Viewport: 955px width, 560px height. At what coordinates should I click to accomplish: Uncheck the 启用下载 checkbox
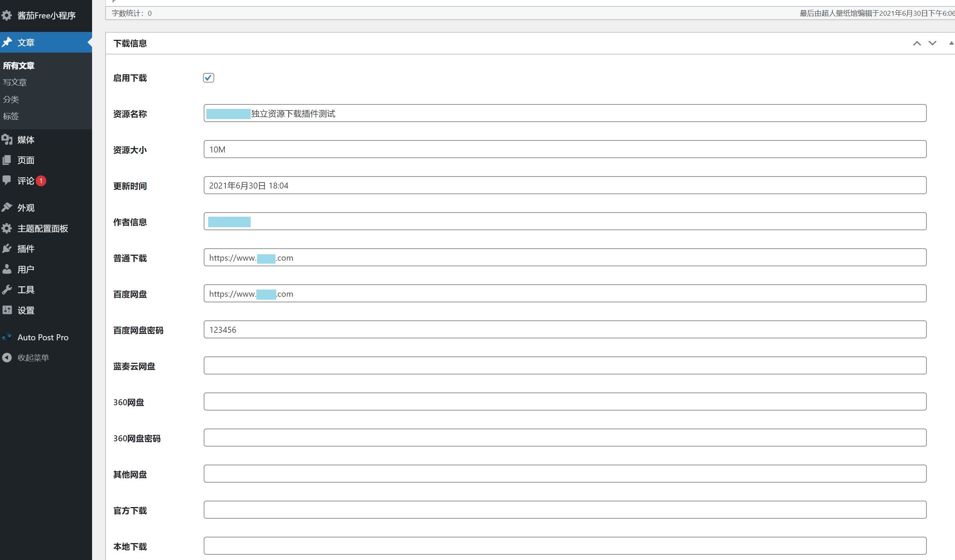tap(209, 78)
